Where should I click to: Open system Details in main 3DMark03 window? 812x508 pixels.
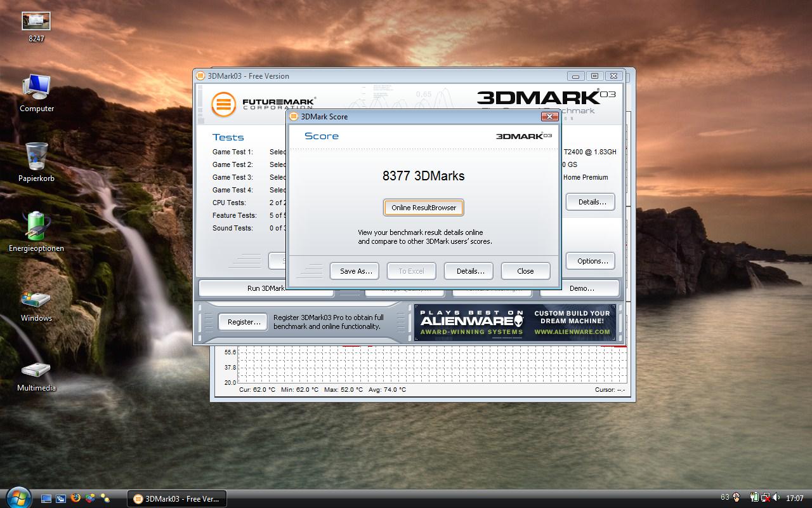[x=591, y=202]
